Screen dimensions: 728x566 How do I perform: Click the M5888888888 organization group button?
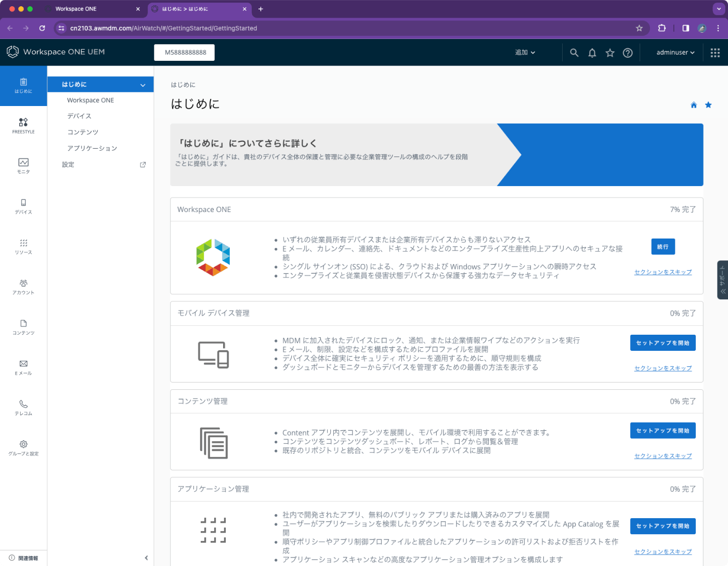click(x=184, y=52)
